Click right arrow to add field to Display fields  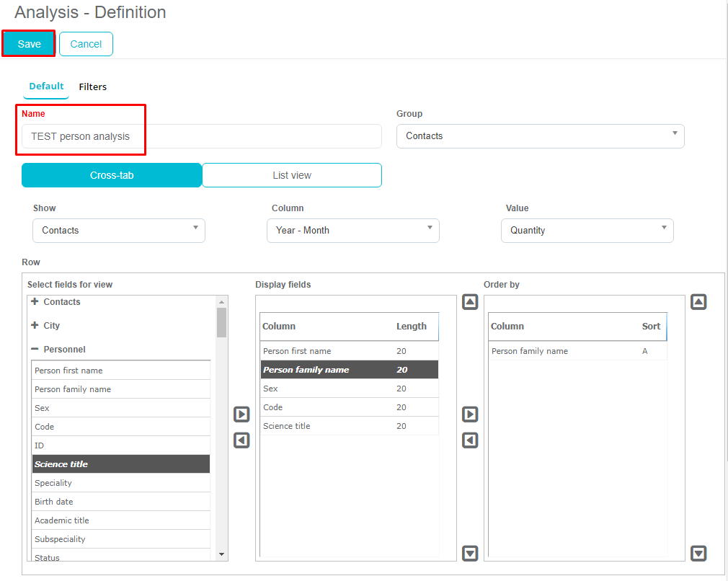pos(241,414)
